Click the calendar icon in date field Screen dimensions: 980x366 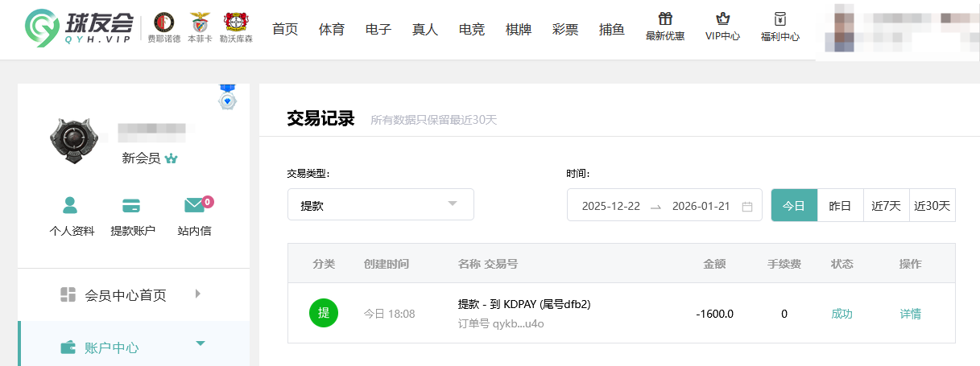point(747,206)
